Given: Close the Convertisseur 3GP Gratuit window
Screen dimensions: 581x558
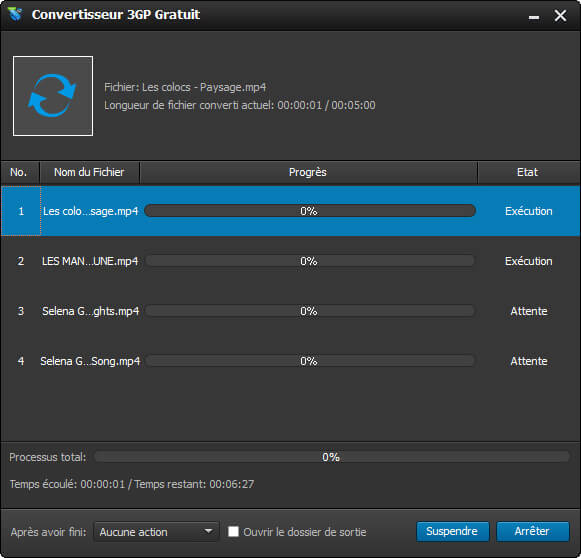Looking at the screenshot, I should coord(560,16).
